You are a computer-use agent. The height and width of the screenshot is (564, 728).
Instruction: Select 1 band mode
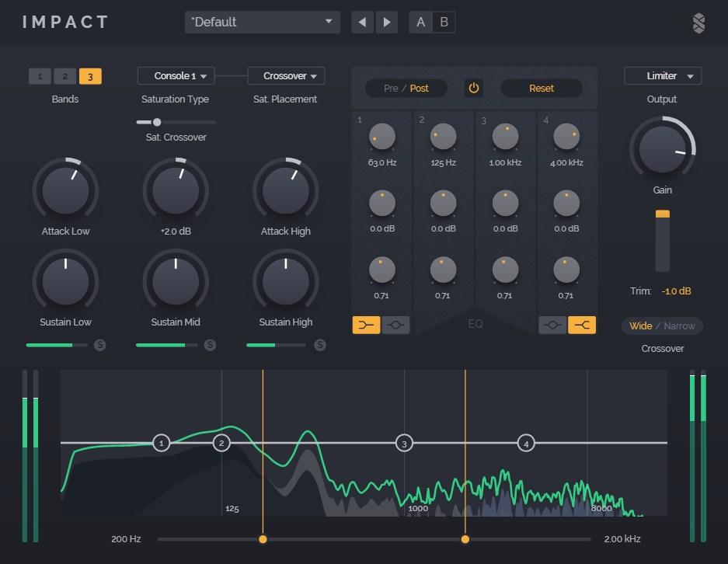click(40, 76)
